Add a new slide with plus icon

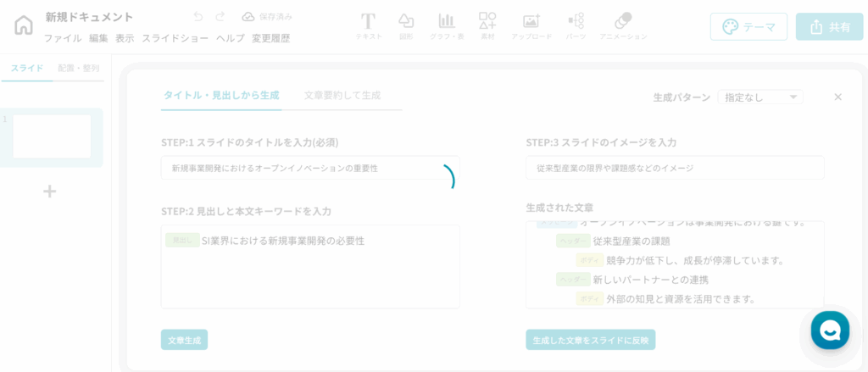point(50,192)
